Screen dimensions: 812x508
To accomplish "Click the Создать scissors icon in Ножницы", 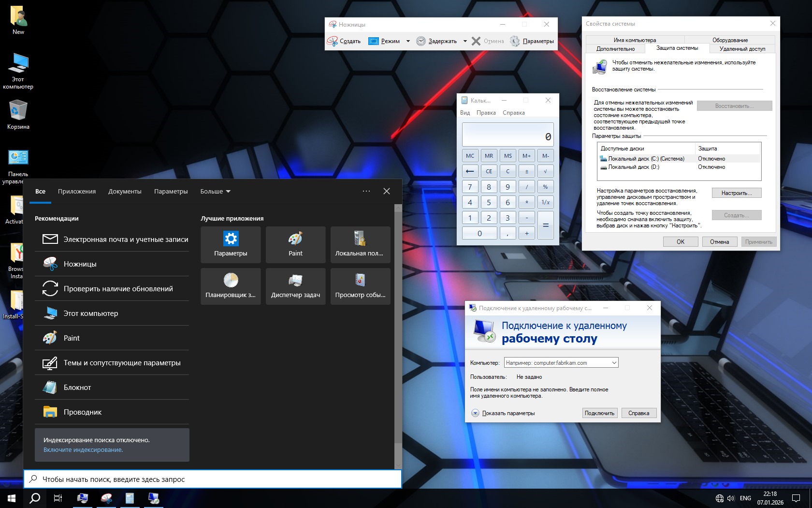I will 333,41.
